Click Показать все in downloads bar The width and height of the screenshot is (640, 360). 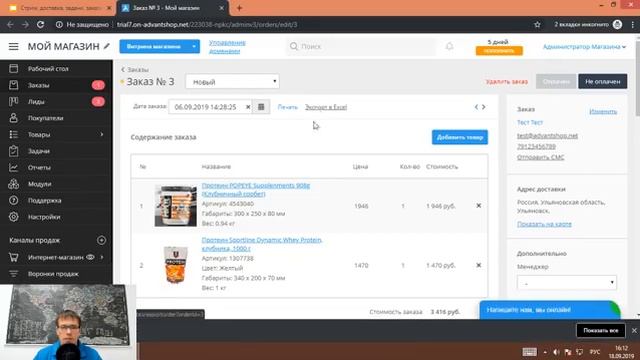click(600, 331)
